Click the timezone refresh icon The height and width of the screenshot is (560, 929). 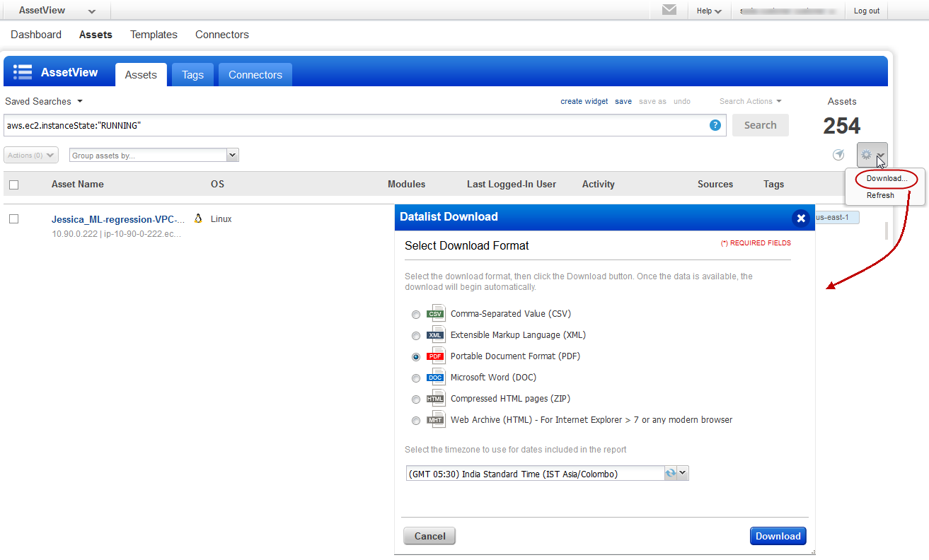671,474
